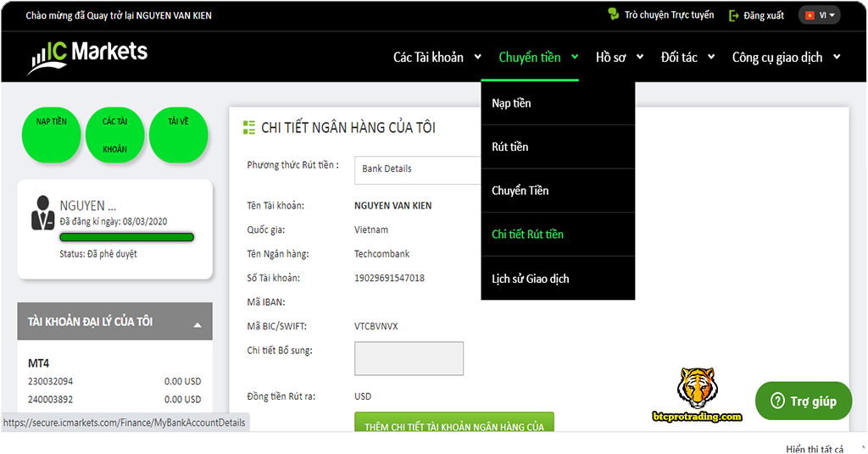Click MT4 account 230032094
868x454 pixels.
point(50,381)
